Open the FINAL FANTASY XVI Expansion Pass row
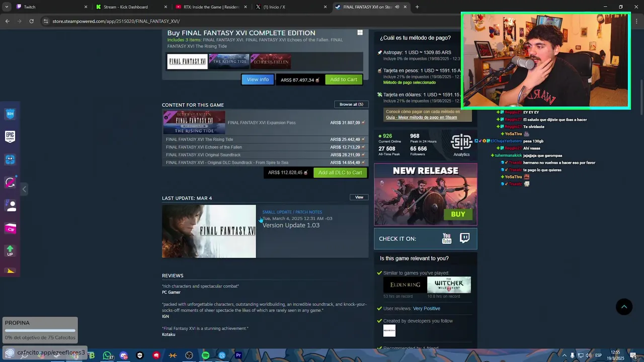The height and width of the screenshot is (362, 644). click(x=265, y=123)
